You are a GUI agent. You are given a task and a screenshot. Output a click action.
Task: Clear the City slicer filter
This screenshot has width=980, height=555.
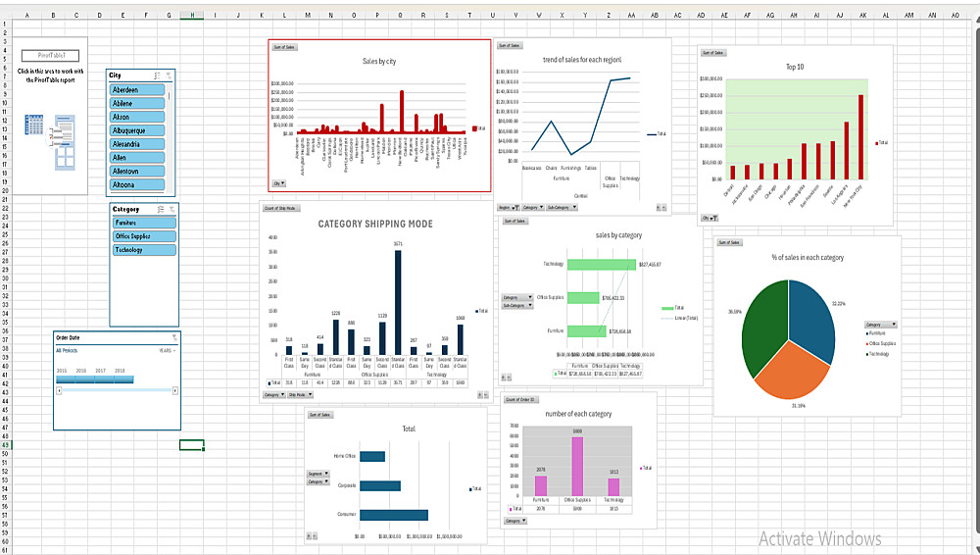[x=169, y=76]
